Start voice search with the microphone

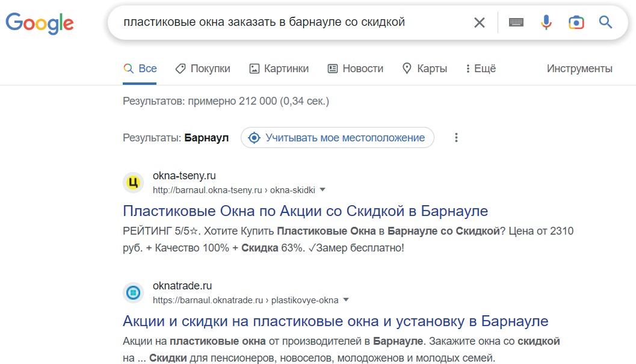click(x=546, y=23)
